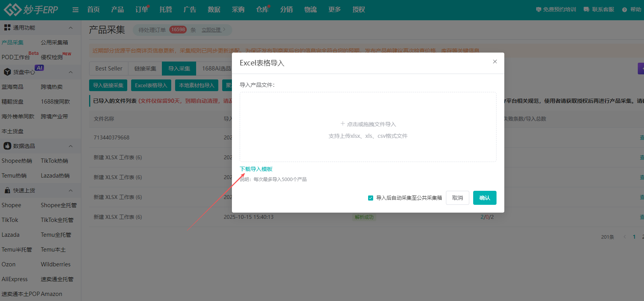
Task: Click the 数据选品 flame icon
Action: pos(7,146)
